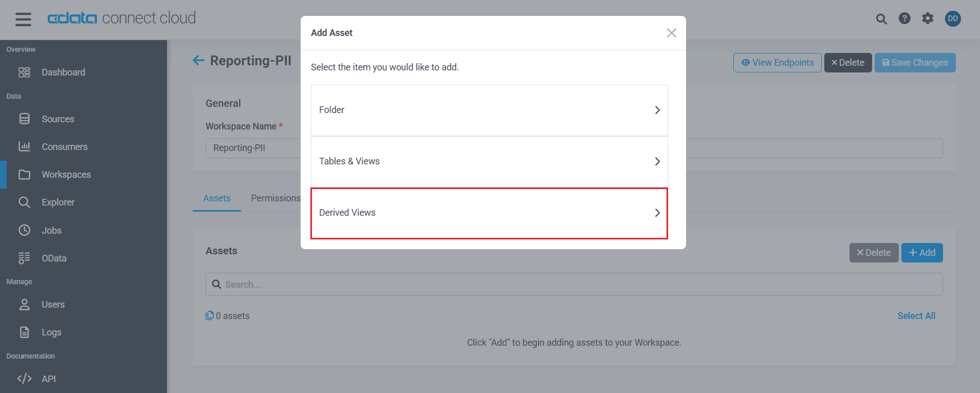Open the hamburger navigation menu
This screenshot has height=393, width=980.
(23, 20)
